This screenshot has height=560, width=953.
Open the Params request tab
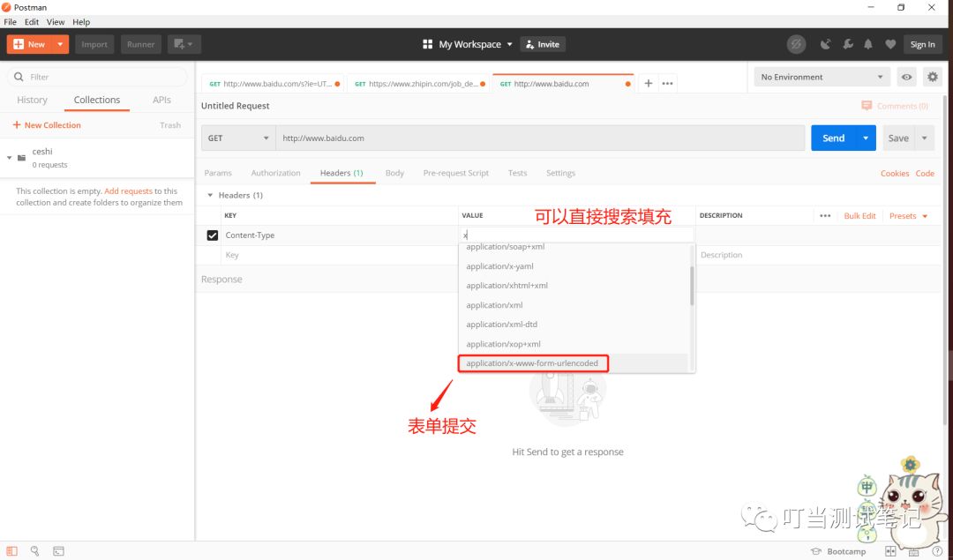218,173
